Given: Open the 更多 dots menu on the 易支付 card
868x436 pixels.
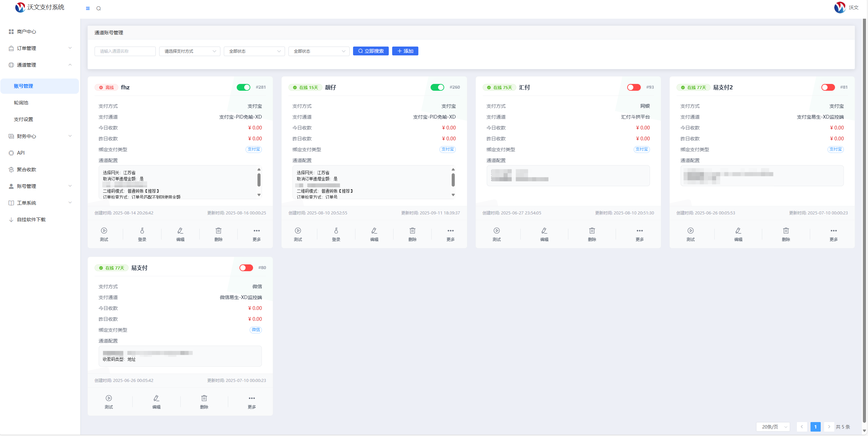Looking at the screenshot, I should [252, 398].
